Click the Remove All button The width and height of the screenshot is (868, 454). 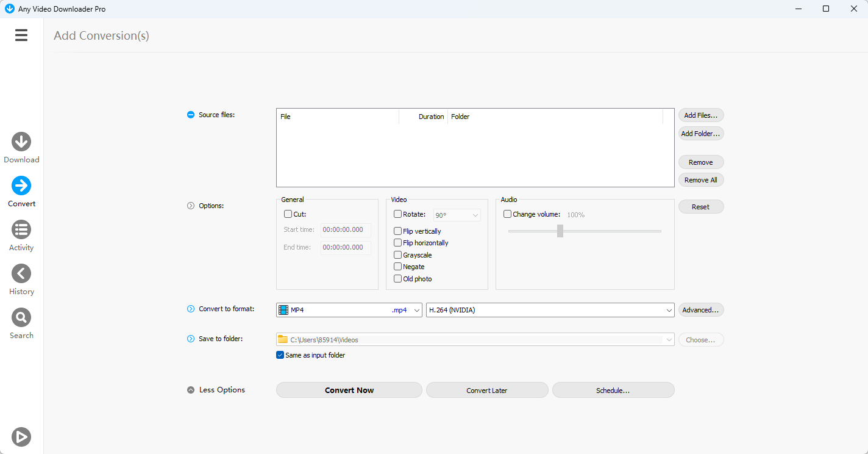701,180
